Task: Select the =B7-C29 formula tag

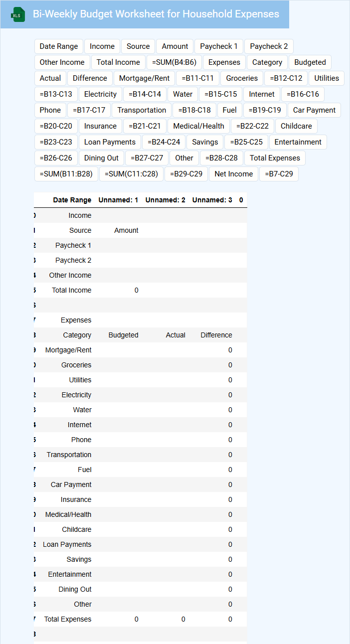Action: pyautogui.click(x=279, y=174)
